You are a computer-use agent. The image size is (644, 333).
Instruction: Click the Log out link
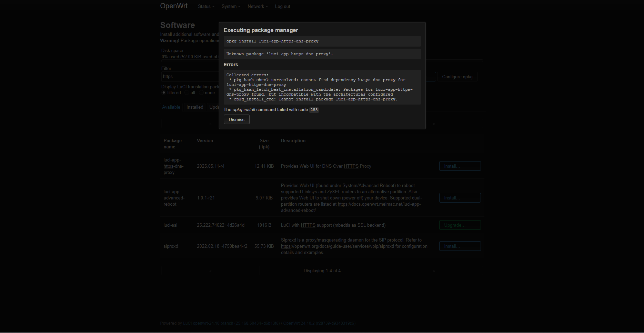pyautogui.click(x=282, y=7)
